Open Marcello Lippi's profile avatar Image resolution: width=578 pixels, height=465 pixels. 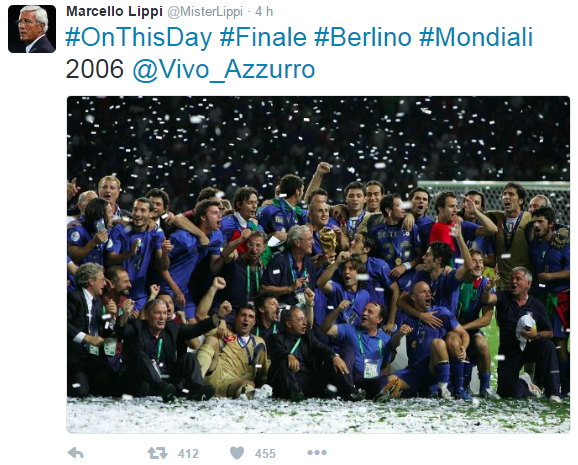click(32, 29)
